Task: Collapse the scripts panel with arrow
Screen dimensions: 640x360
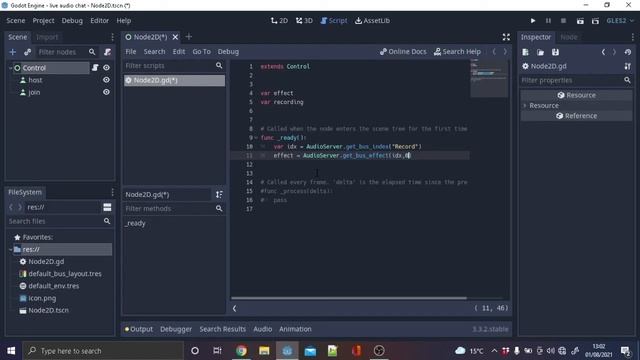Action: point(234,309)
